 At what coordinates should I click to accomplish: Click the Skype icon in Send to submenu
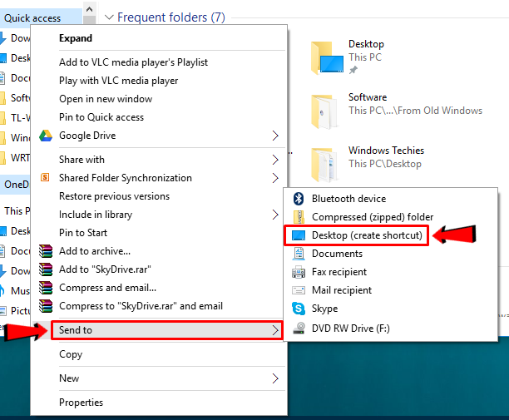pyautogui.click(x=299, y=309)
